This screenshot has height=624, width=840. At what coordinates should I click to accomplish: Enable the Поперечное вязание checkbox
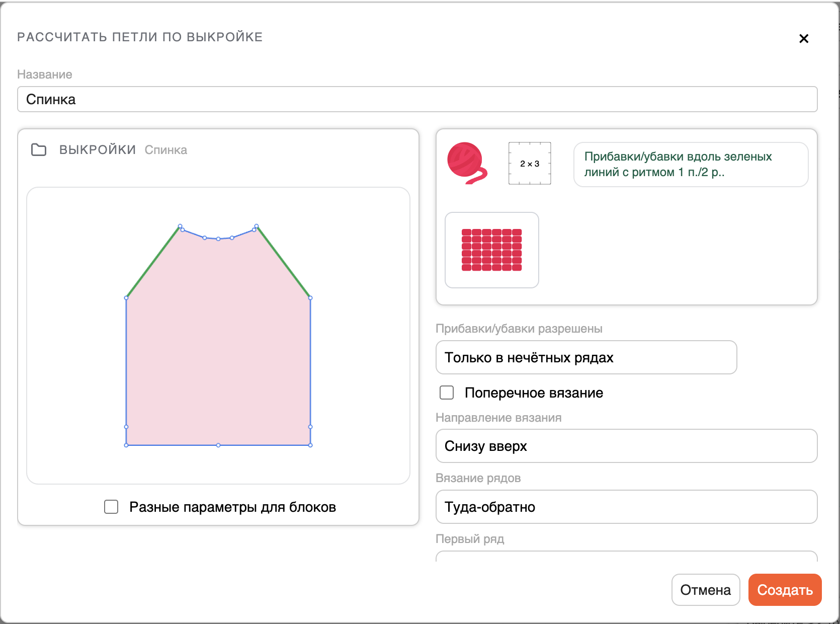[x=447, y=393]
